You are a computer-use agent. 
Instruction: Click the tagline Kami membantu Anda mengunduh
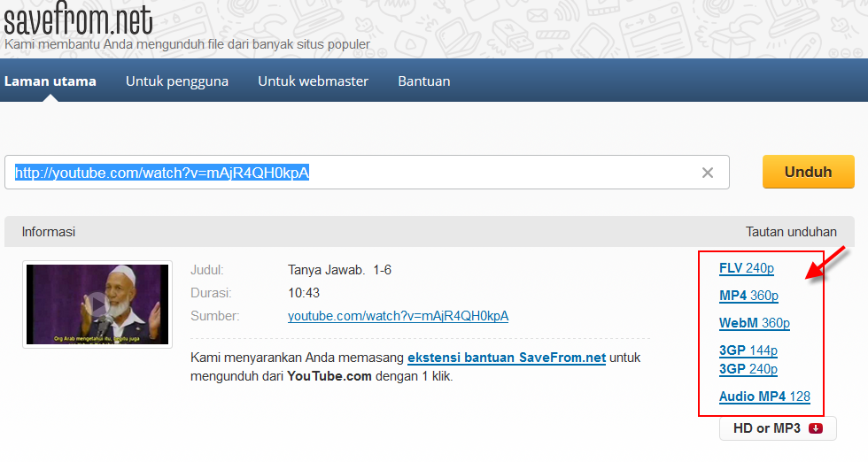187,44
